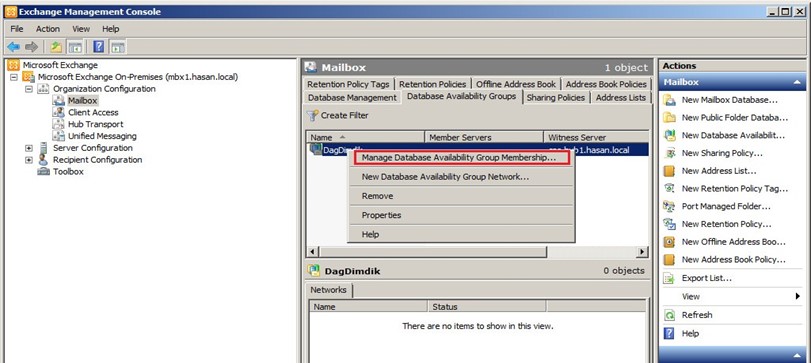The image size is (811, 363).
Task: Click the Up one level toolbar icon
Action: coord(56,47)
